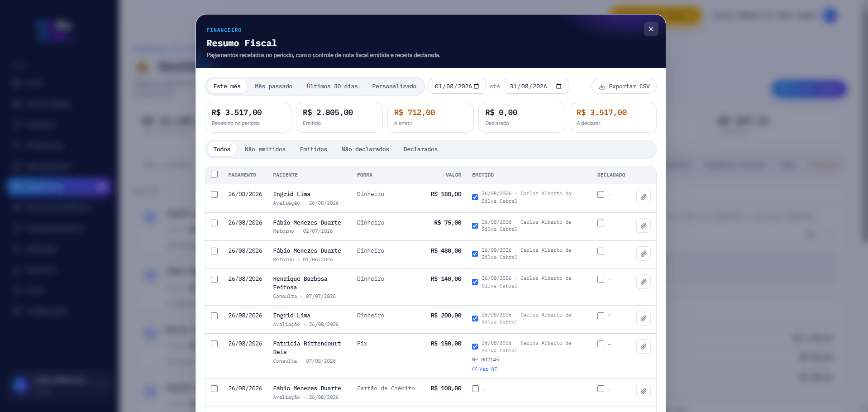Viewport: 868px width, 412px height.
Task: Check Emitido for Fábio Menezes Duarte R$ 100,00
Action: click(x=475, y=389)
